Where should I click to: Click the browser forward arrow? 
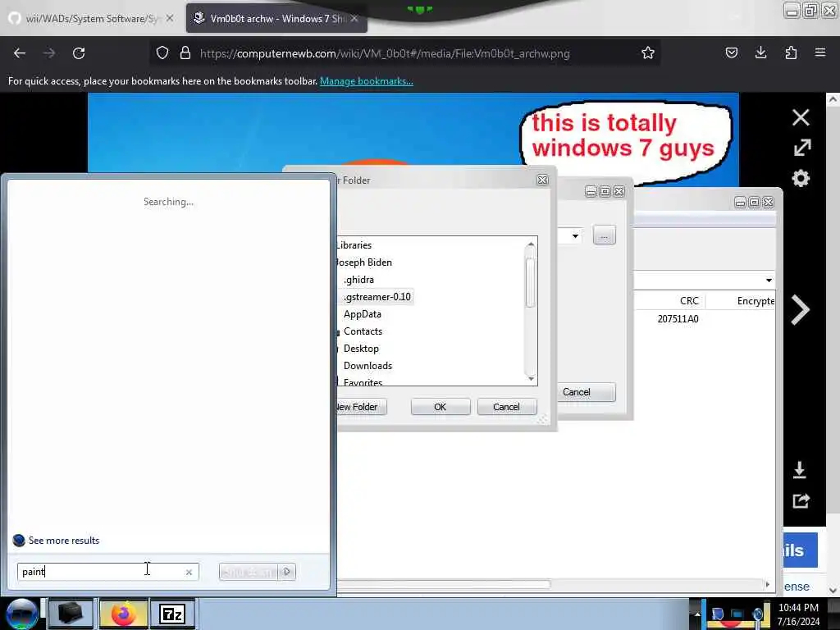tap(49, 53)
